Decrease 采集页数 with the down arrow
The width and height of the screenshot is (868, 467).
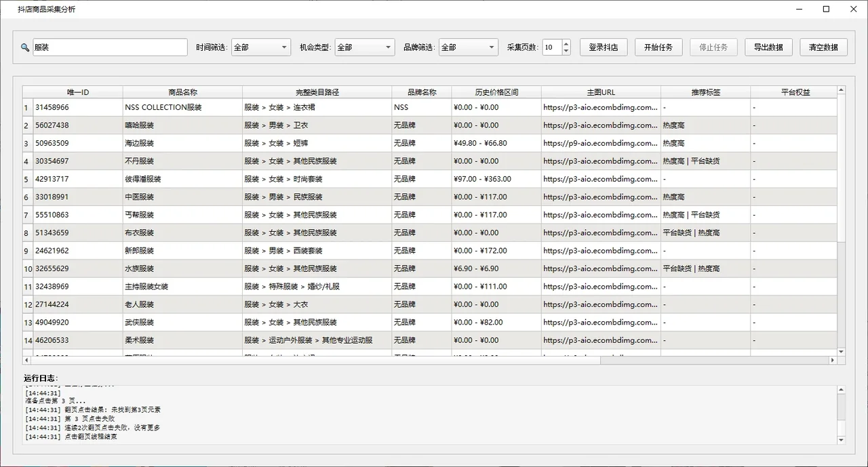(x=566, y=52)
